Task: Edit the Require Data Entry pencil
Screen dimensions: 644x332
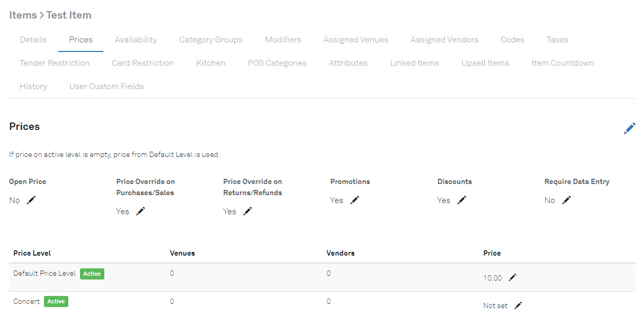Action: 567,200
